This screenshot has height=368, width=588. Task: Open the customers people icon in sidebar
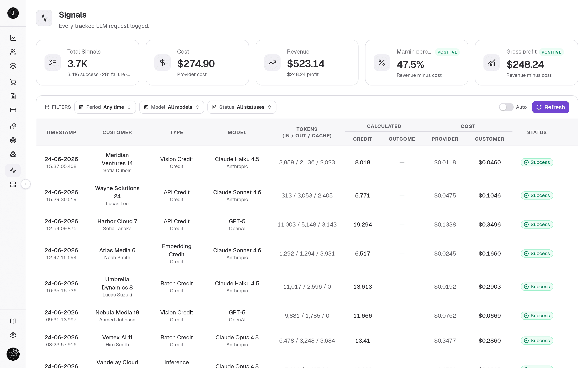(x=13, y=52)
